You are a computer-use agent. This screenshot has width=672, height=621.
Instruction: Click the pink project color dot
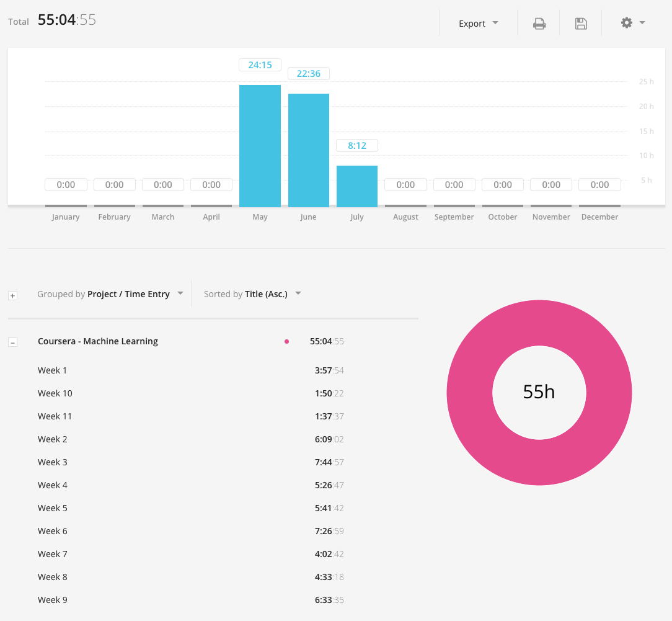[286, 341]
